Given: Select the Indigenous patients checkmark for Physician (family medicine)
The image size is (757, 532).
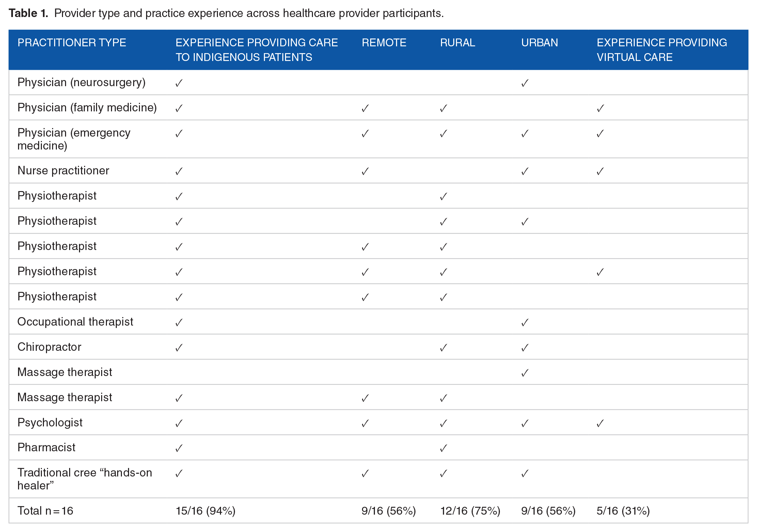Looking at the screenshot, I should [x=179, y=108].
